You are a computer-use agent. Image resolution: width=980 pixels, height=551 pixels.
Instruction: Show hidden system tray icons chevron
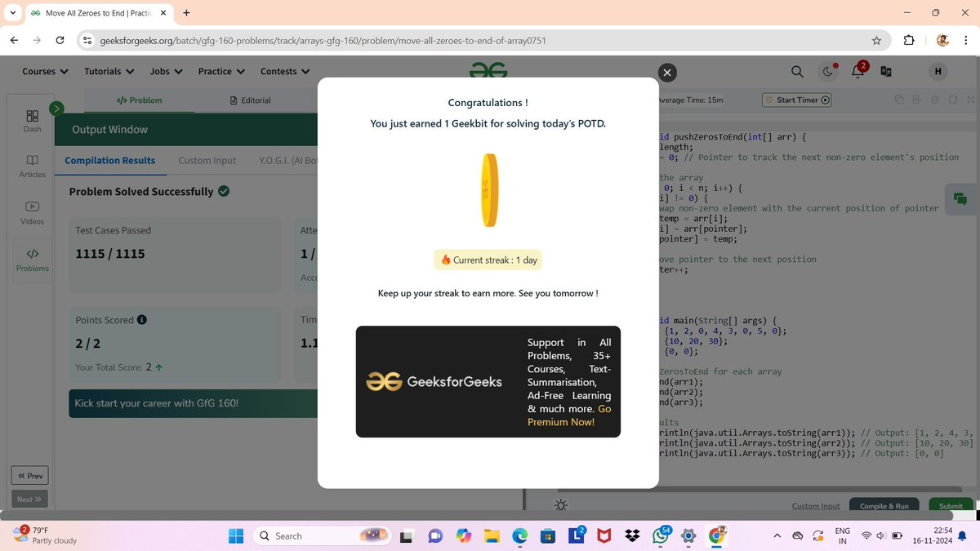tap(776, 535)
